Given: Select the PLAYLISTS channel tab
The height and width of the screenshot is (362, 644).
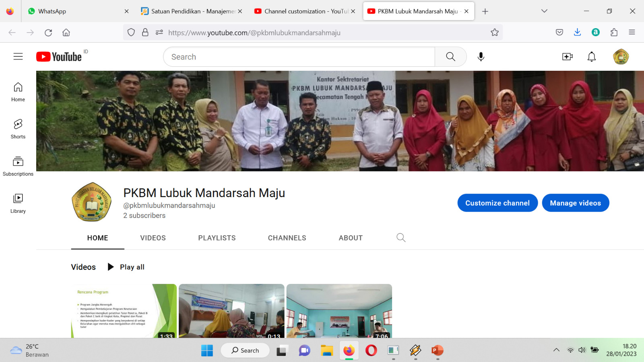Looking at the screenshot, I should 217,238.
